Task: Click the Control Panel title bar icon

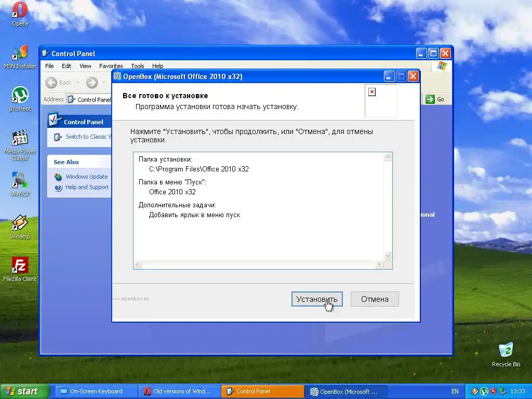Action: click(x=46, y=54)
